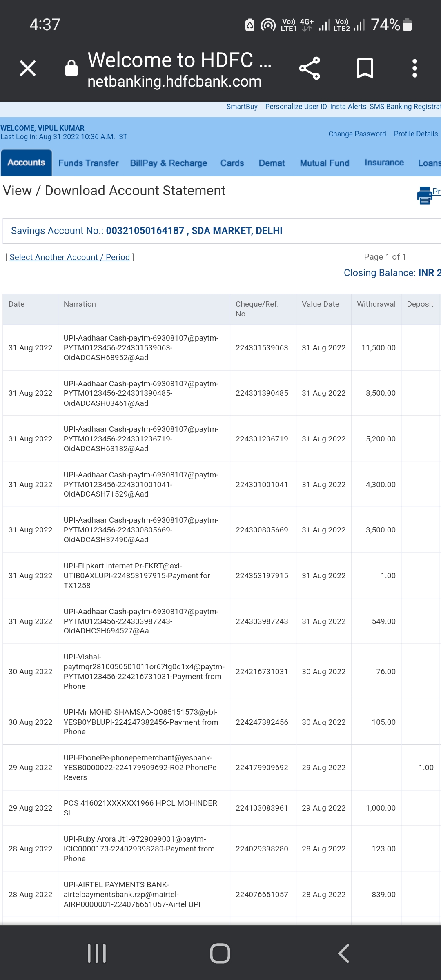441x980 pixels.
Task: Tap the Android recent apps button
Action: coord(97,953)
